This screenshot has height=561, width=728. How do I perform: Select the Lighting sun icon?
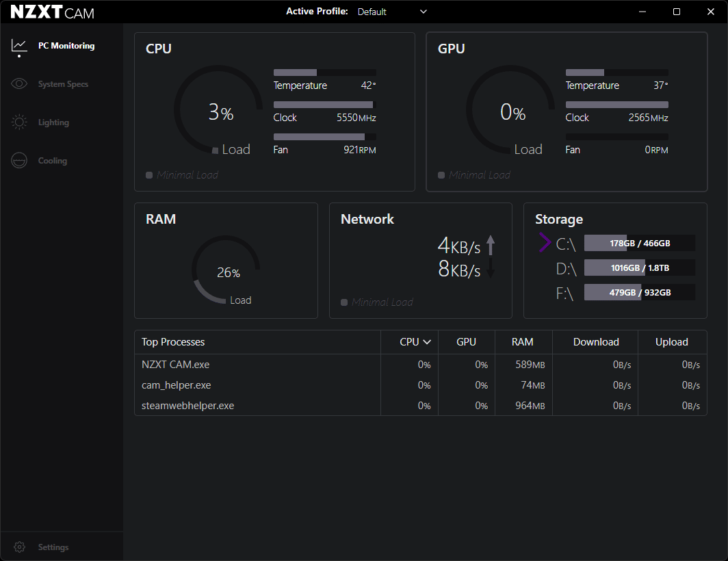pyautogui.click(x=19, y=122)
